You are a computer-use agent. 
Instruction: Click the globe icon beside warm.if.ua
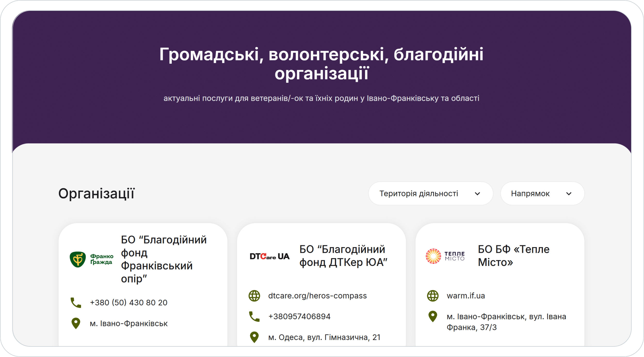[x=433, y=296]
